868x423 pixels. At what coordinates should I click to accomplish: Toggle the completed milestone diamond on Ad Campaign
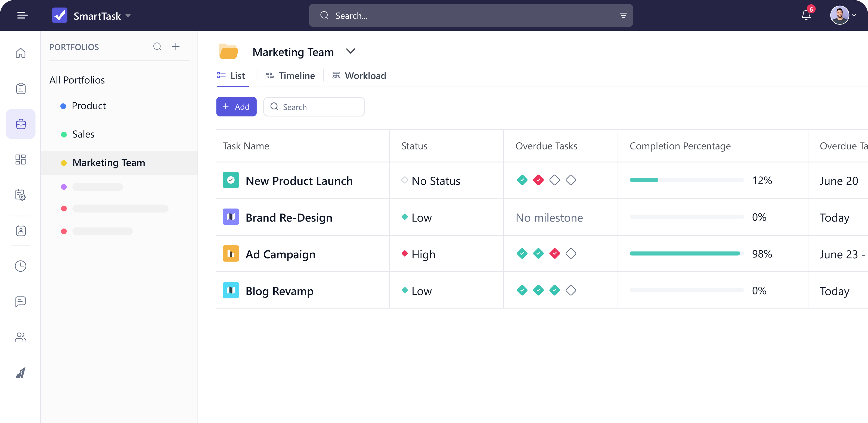[522, 254]
